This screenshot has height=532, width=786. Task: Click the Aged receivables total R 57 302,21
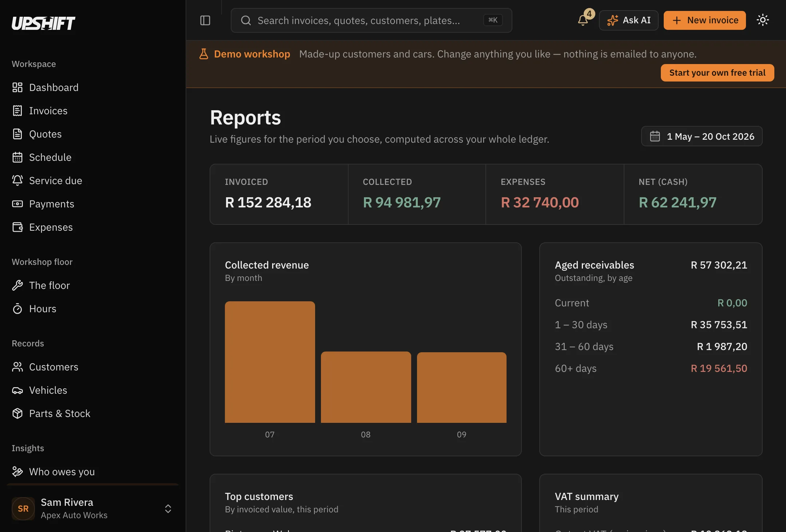[719, 265]
